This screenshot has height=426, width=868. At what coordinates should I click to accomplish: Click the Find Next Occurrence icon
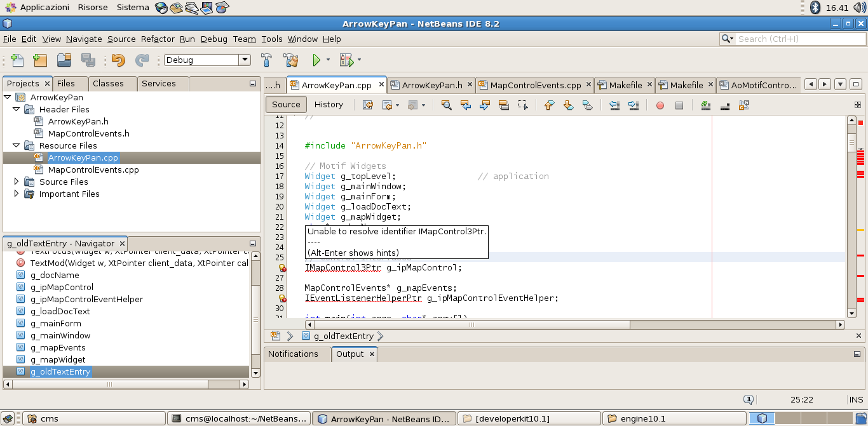(485, 105)
